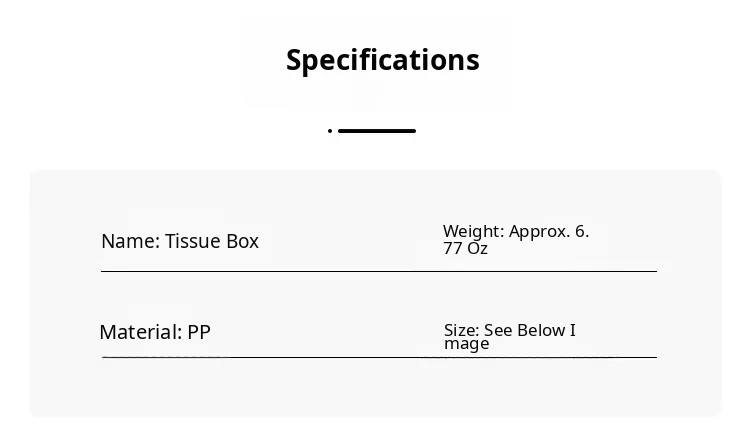
Task: Click the 'Material: PP' row
Action: coord(155,332)
